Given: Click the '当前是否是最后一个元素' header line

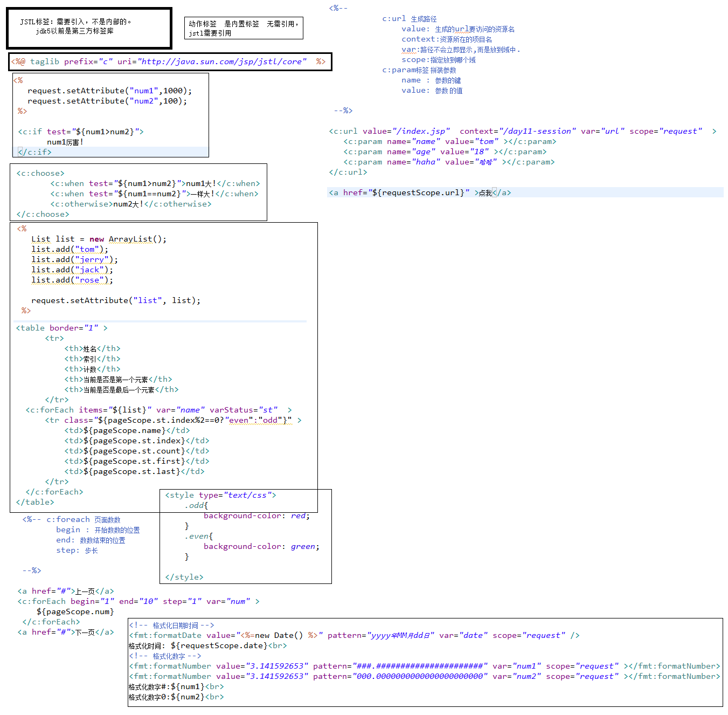Looking at the screenshot, I should coord(121,389).
